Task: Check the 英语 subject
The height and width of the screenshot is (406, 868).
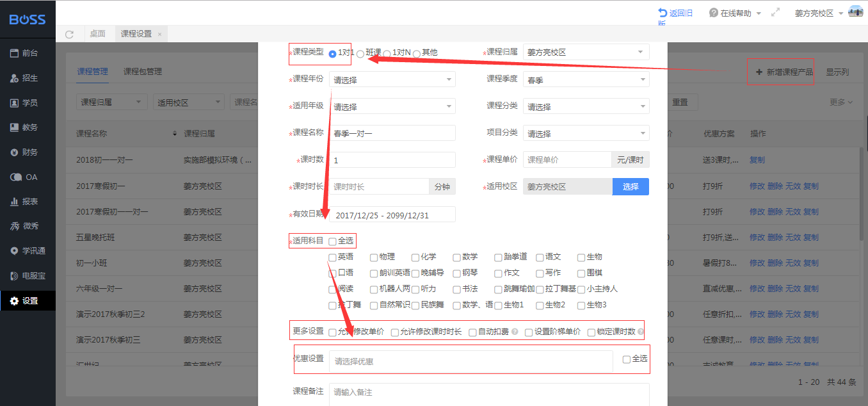Action: [332, 257]
